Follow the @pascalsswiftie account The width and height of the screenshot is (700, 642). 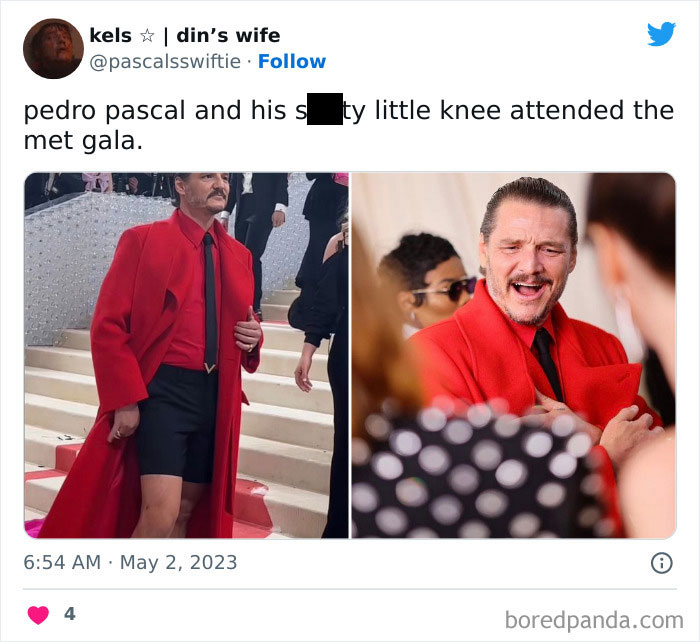[x=292, y=62]
